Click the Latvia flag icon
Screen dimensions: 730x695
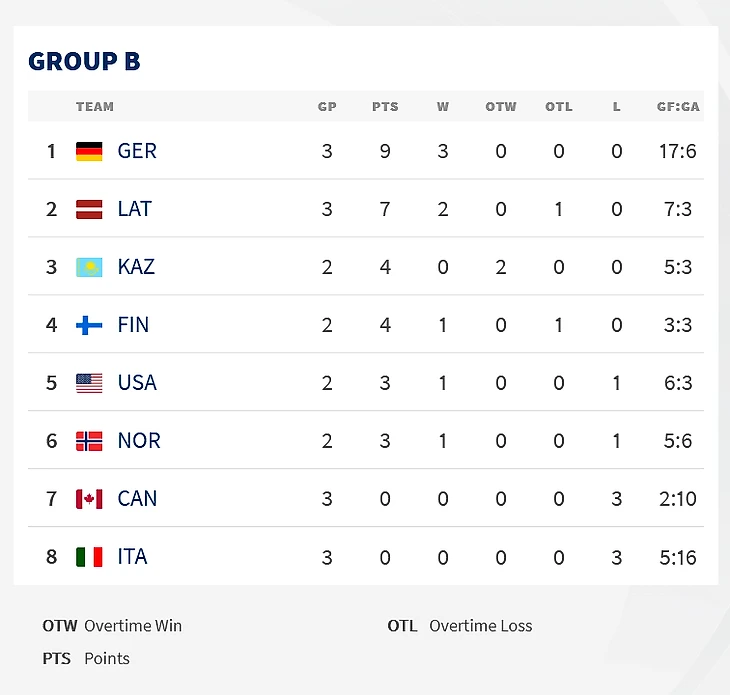coord(89,209)
